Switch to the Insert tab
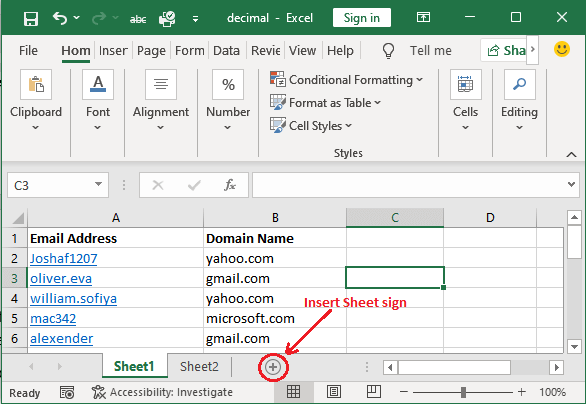The width and height of the screenshot is (586, 404). click(x=113, y=50)
